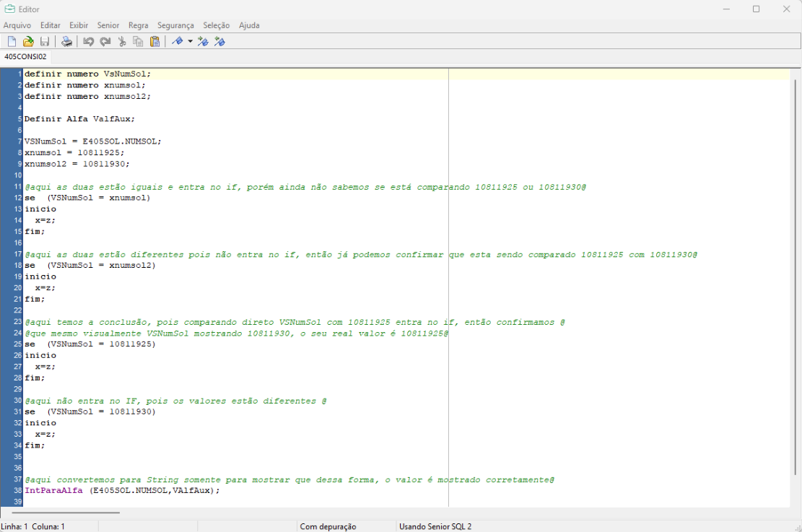Open a file with the folder icon
This screenshot has width=802, height=532.
point(28,41)
